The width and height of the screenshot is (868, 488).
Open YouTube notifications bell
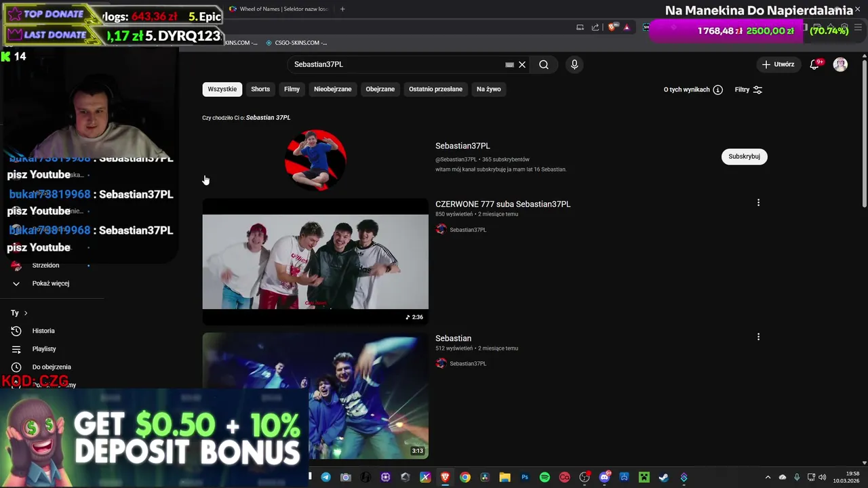(814, 64)
